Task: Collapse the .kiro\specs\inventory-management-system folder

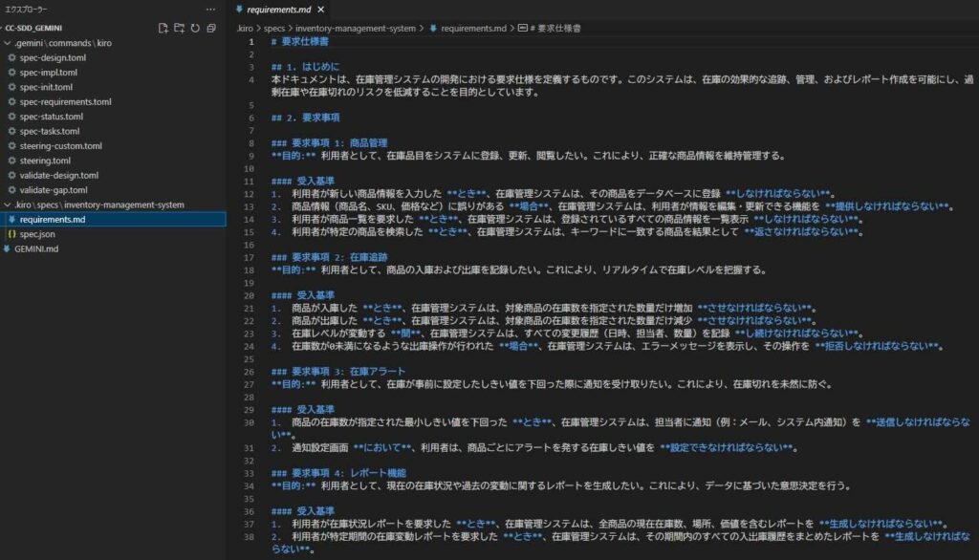Action: click(7, 205)
